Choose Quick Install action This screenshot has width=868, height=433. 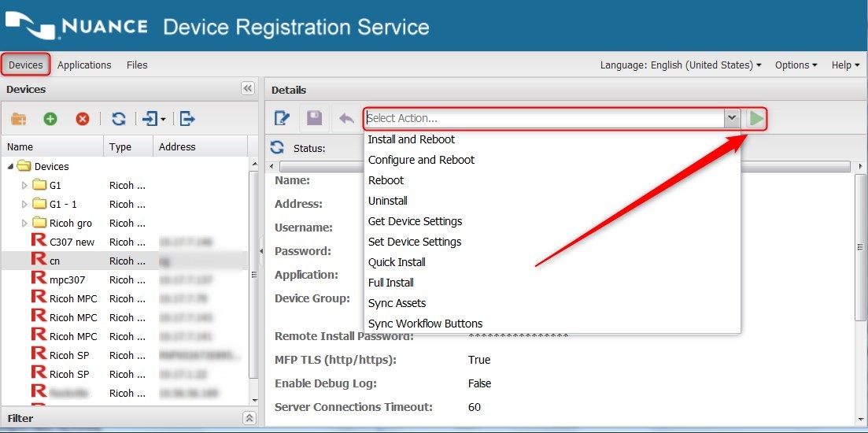pyautogui.click(x=397, y=262)
